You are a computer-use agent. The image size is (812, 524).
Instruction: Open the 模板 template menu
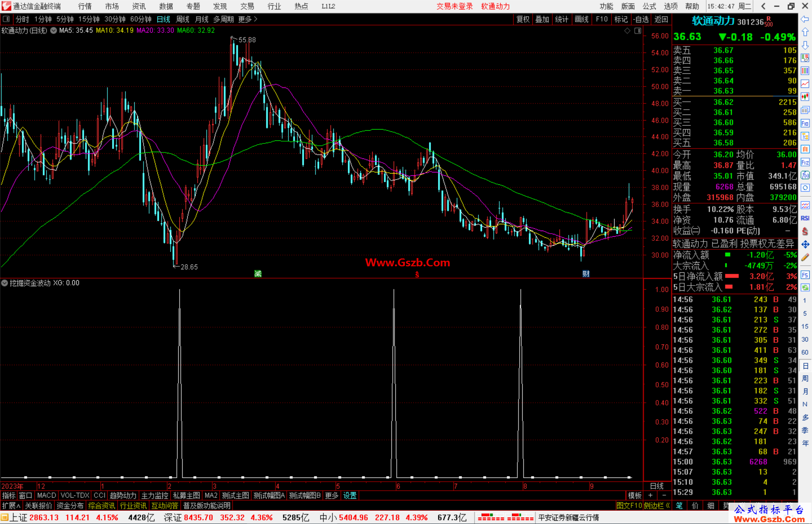[635, 495]
